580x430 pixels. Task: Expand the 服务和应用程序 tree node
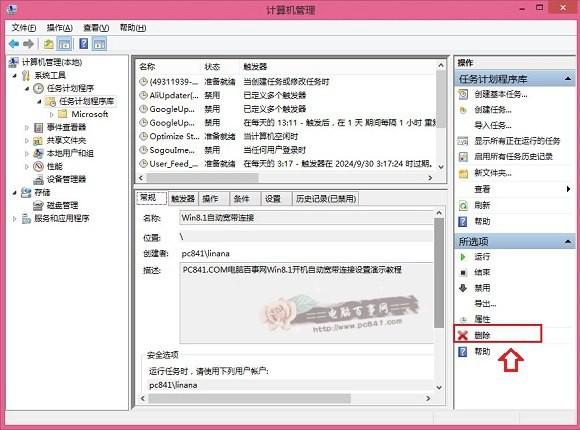[15, 219]
